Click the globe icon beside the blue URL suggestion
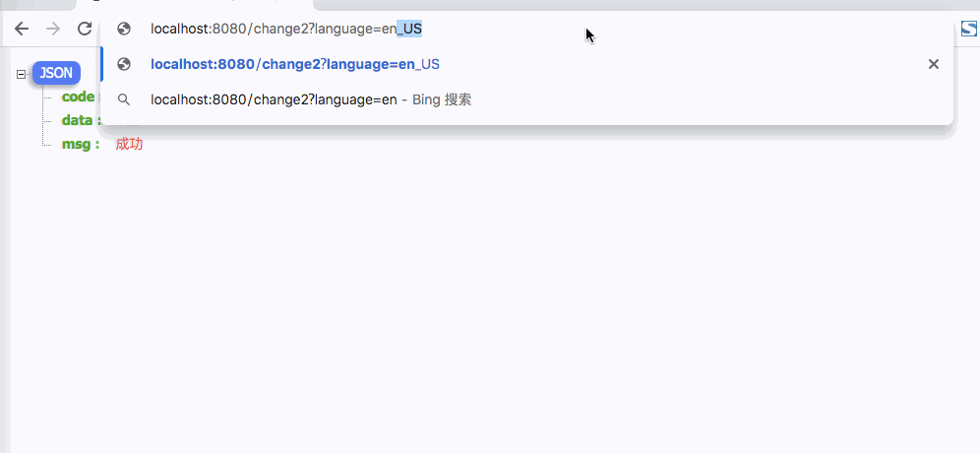The width and height of the screenshot is (980, 453). [x=124, y=64]
